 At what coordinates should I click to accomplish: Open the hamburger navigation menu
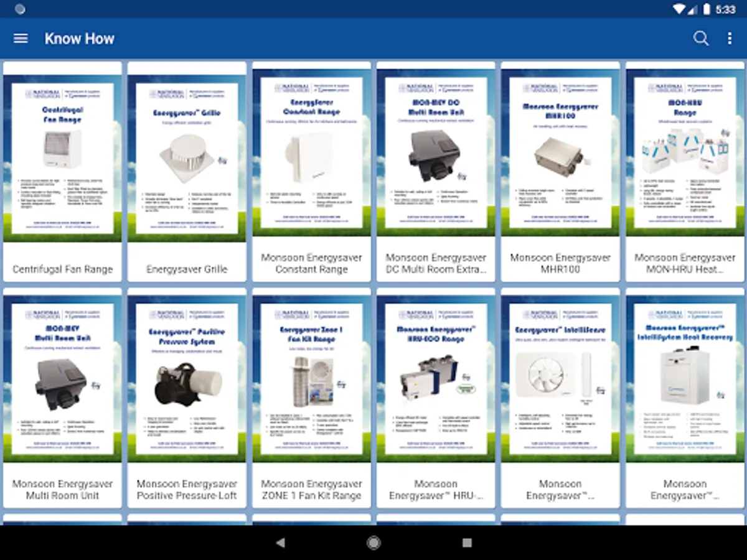[21, 39]
